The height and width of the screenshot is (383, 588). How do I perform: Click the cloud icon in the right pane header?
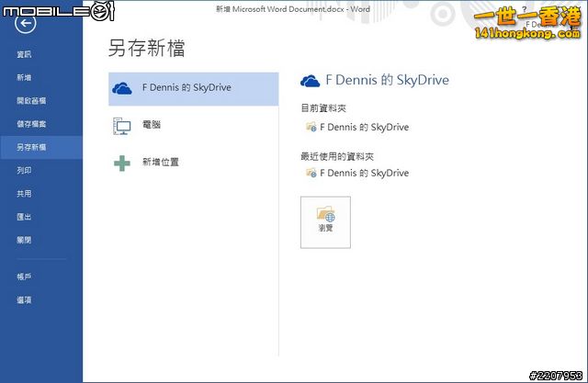(311, 81)
